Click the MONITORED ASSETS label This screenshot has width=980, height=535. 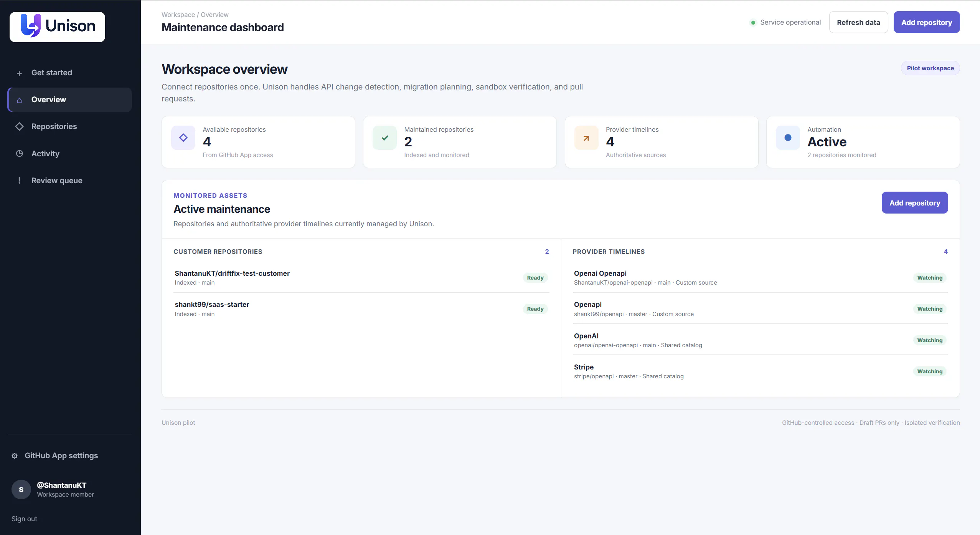pyautogui.click(x=210, y=195)
